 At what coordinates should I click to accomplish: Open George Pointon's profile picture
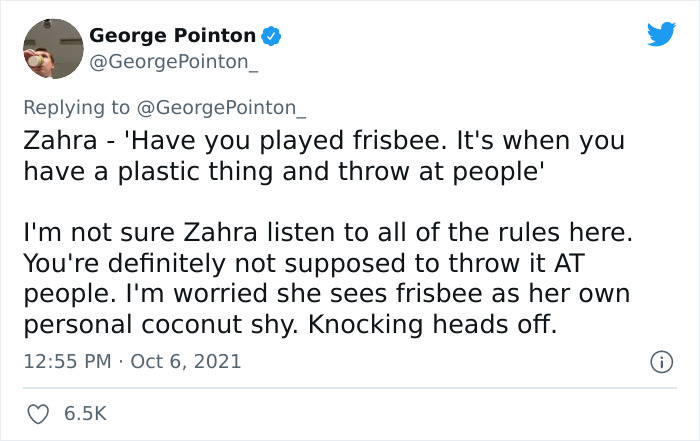coord(51,48)
